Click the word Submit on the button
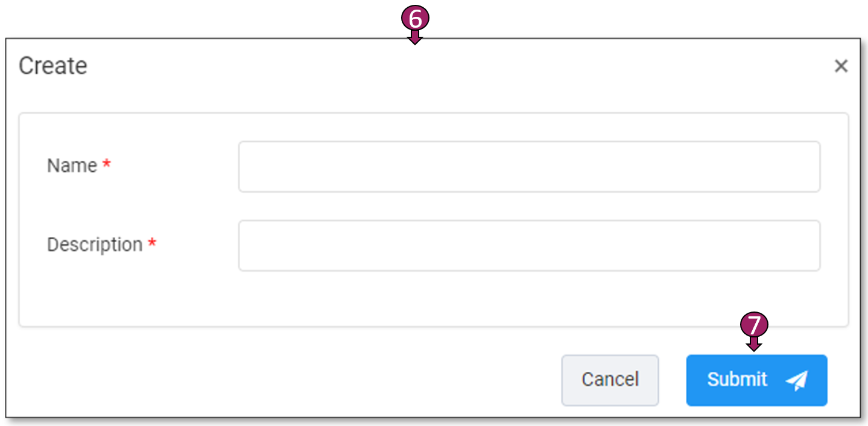Image resolution: width=868 pixels, height=426 pixels. click(737, 380)
